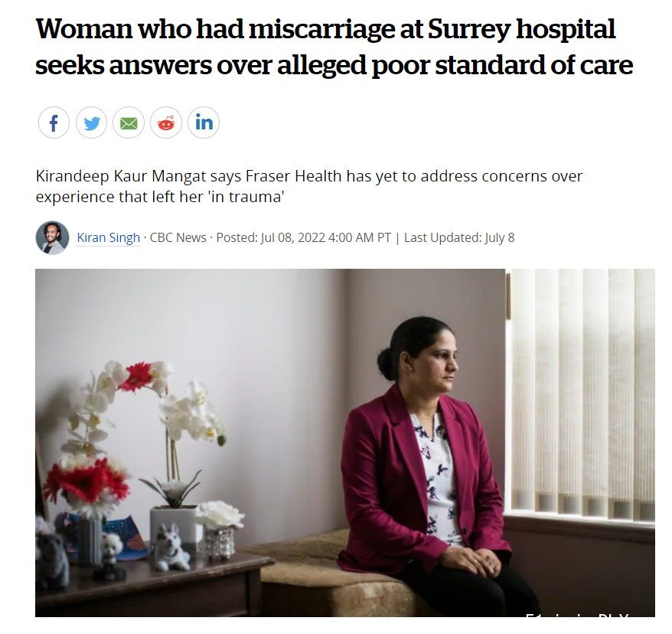
Task: Click the words Surrey hospital in the headline
Action: 521,29
